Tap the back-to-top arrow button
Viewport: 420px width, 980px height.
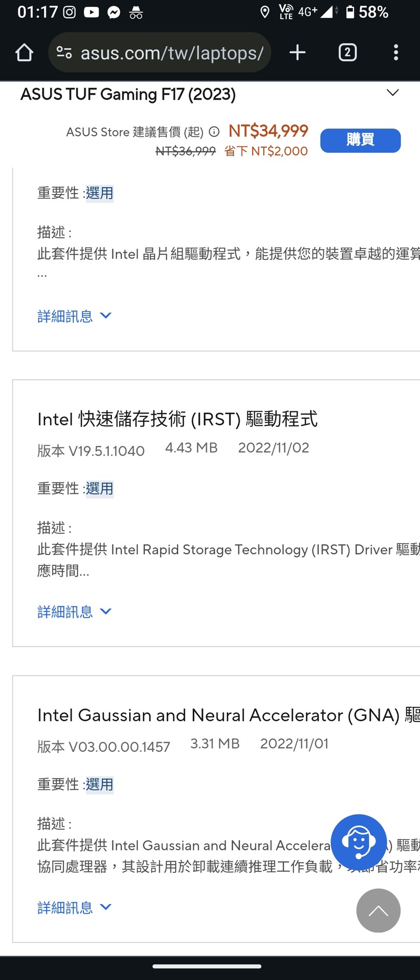tap(378, 910)
